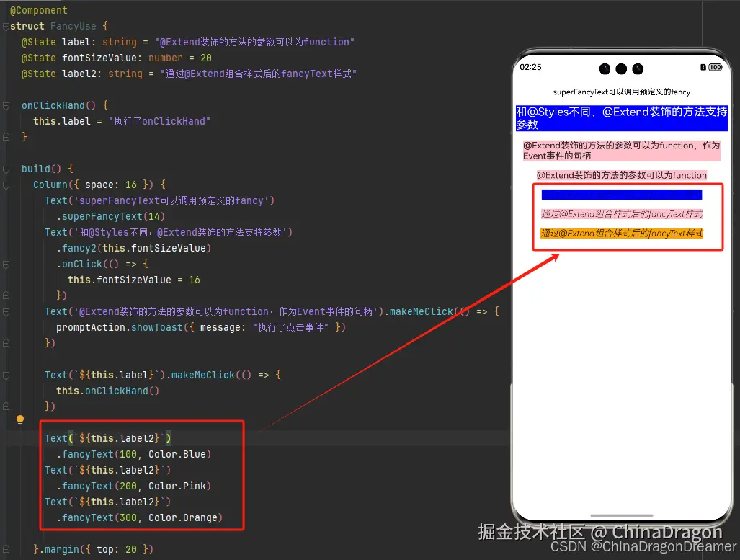Click .fancyText(100, Color.Blue) line
Viewport: 740px width, 560px height.
(133, 454)
